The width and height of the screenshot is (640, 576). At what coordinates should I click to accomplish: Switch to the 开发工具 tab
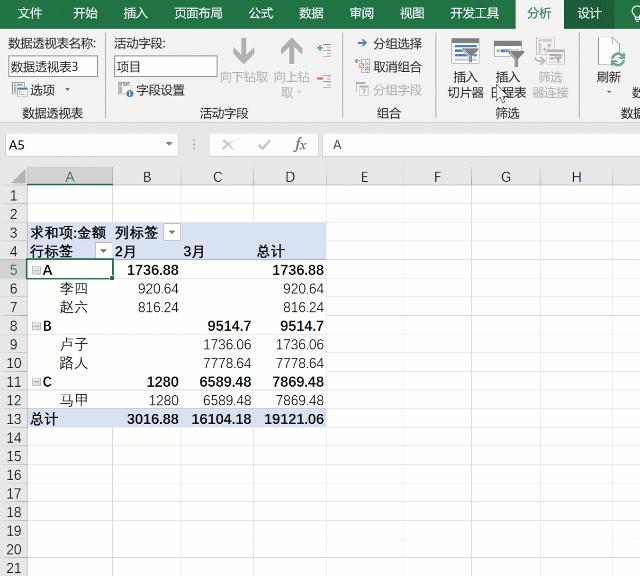[x=474, y=13]
